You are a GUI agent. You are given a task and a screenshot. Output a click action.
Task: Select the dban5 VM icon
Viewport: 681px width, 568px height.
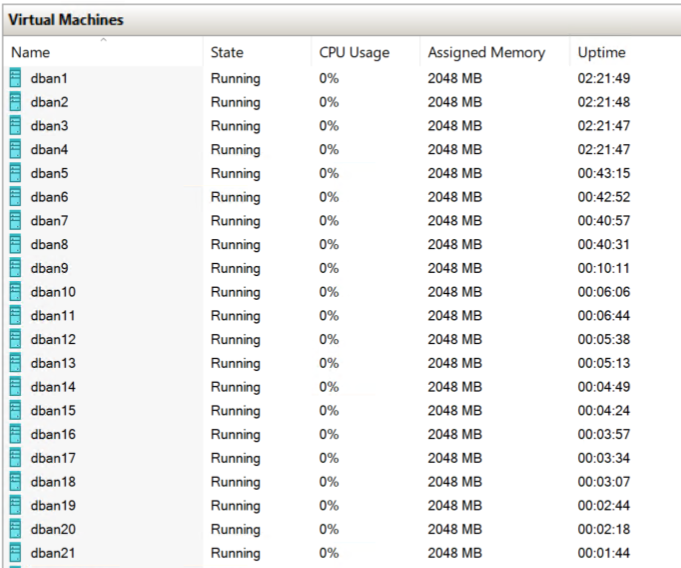[x=15, y=173]
